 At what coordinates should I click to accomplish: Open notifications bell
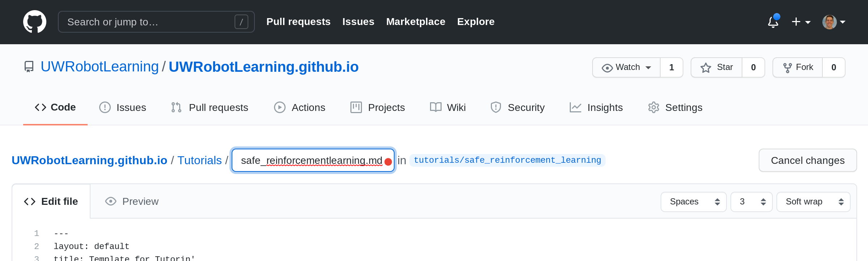[x=774, y=22]
